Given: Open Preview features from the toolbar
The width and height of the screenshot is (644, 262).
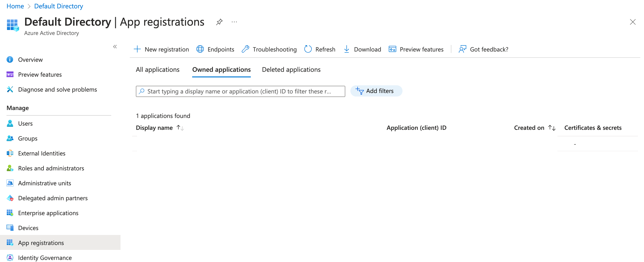Looking at the screenshot, I should pos(416,49).
